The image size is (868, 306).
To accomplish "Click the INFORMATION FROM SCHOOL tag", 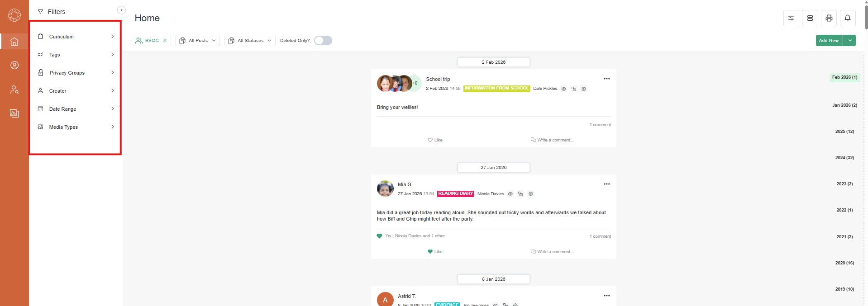I will pos(496,89).
